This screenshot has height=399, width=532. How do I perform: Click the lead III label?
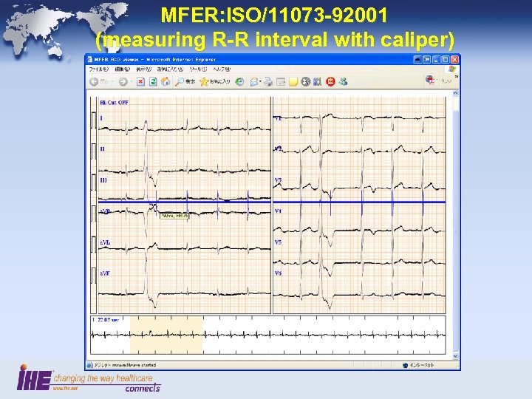point(103,180)
